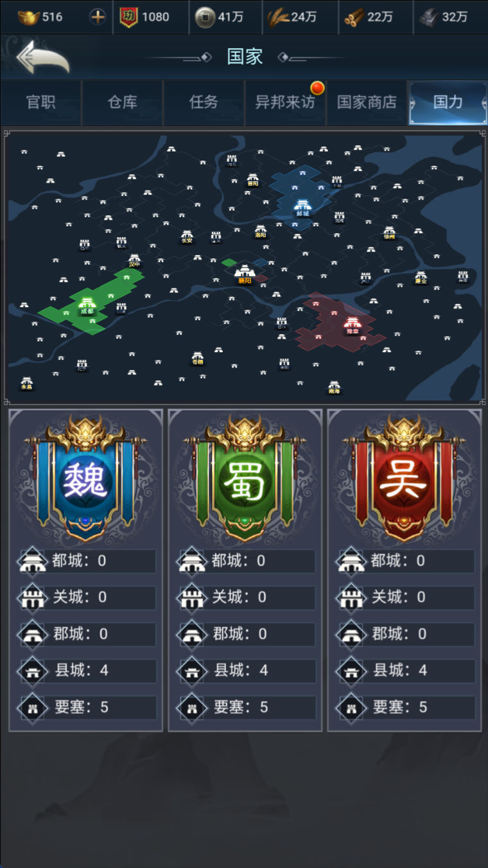Tap the wheat grain resource icon
The height and width of the screenshot is (868, 488).
[x=278, y=17]
